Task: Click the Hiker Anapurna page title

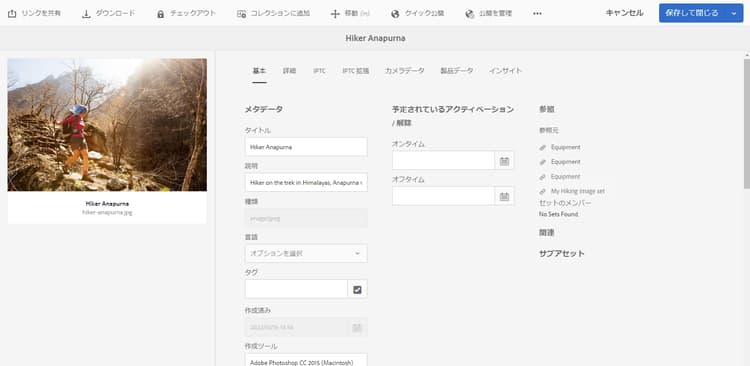Action: coord(375,38)
